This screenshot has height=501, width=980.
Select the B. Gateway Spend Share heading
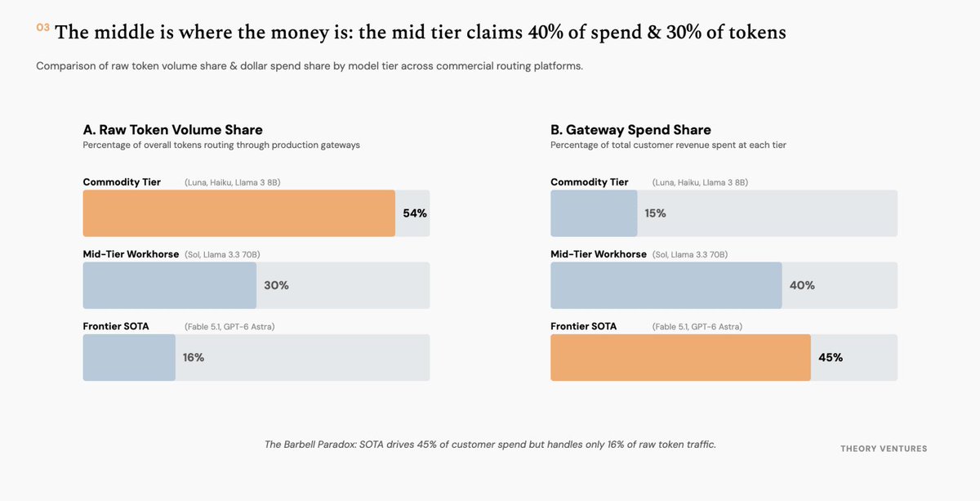[x=630, y=129]
